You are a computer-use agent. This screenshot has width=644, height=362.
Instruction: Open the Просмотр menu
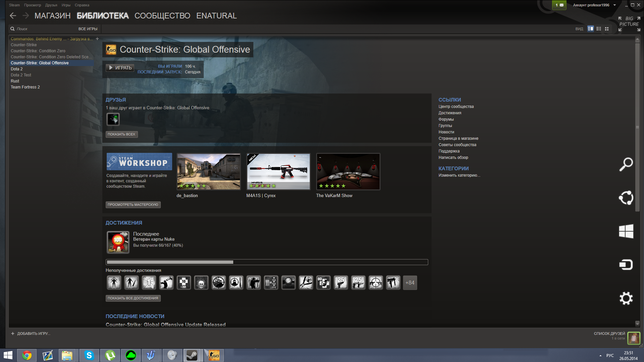click(x=33, y=5)
